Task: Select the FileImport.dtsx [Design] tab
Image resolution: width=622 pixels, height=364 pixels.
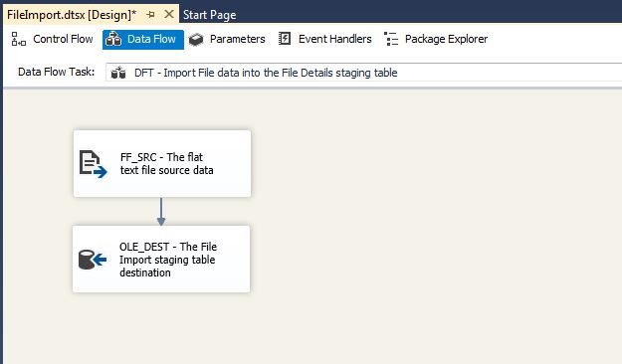Action: 72,15
